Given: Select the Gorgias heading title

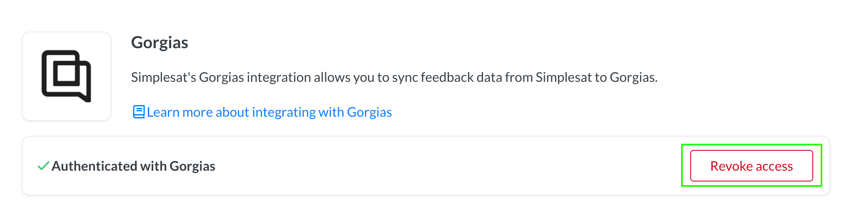Looking at the screenshot, I should [x=159, y=42].
